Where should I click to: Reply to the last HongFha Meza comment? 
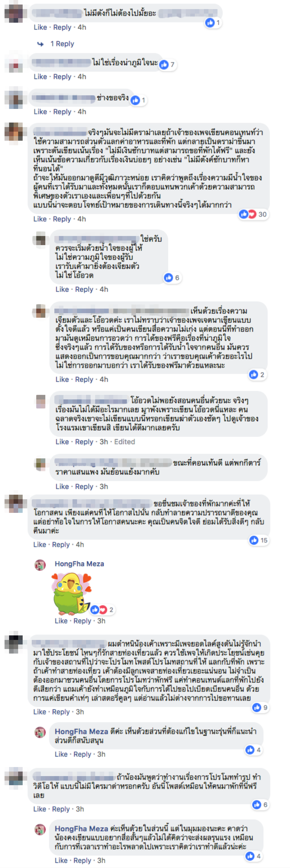(x=82, y=860)
